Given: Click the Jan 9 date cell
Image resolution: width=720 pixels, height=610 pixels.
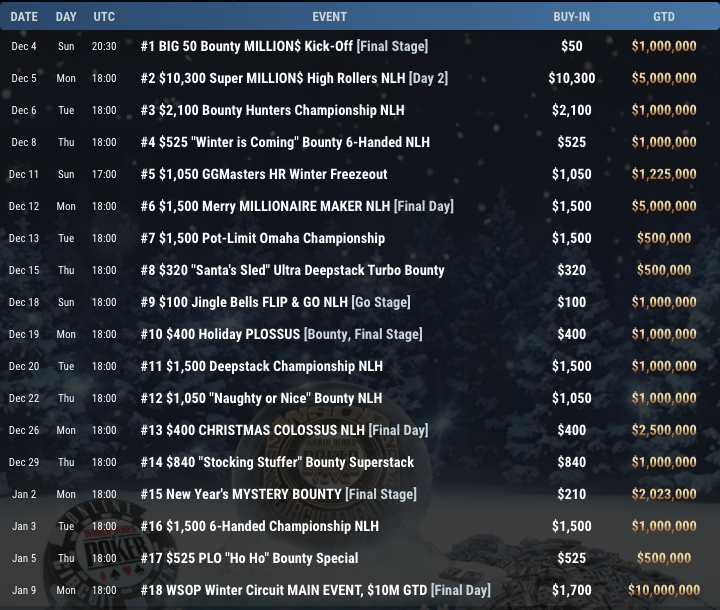Looking at the screenshot, I should 24,590.
